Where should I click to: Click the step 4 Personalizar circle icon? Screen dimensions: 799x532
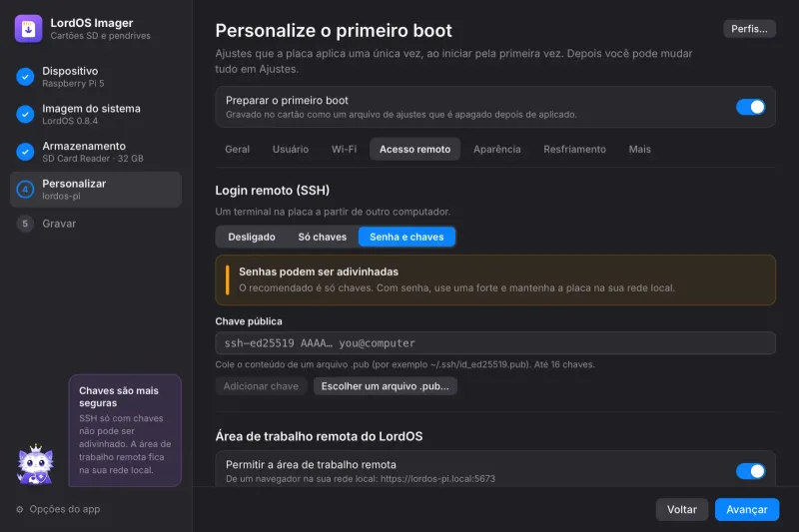tap(25, 190)
